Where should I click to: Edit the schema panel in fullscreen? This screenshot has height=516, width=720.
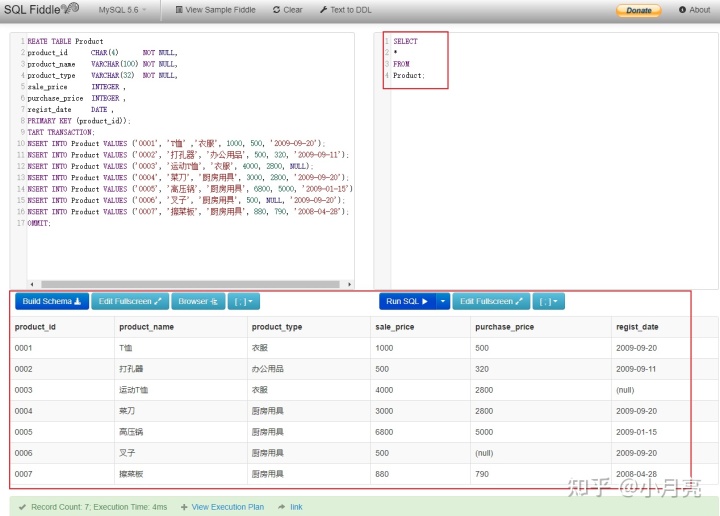click(130, 301)
